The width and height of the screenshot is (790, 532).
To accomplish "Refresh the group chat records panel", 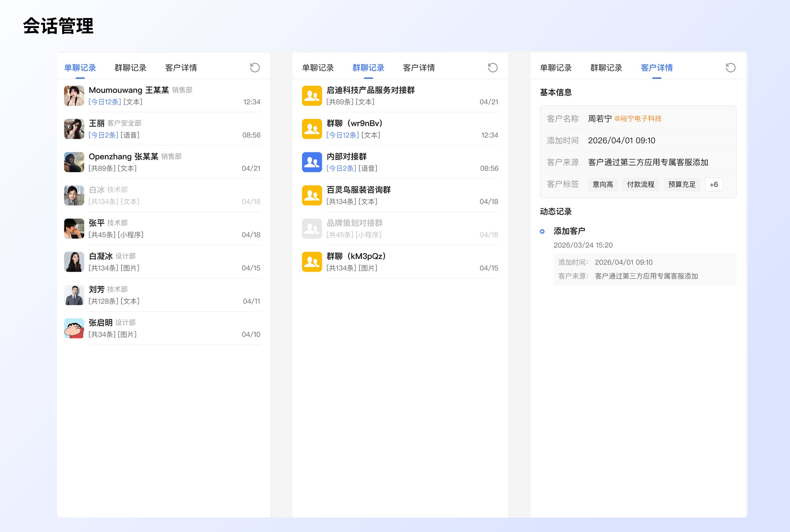I will tap(493, 67).
